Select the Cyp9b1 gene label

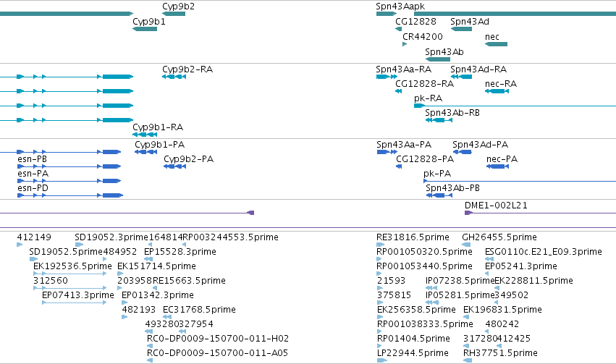(149, 22)
